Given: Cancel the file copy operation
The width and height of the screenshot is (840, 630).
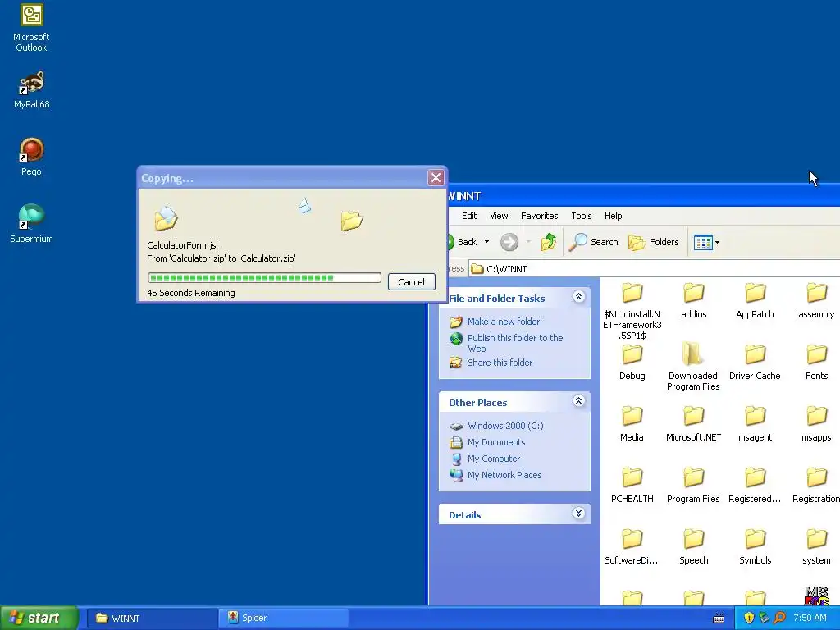Looking at the screenshot, I should point(412,282).
